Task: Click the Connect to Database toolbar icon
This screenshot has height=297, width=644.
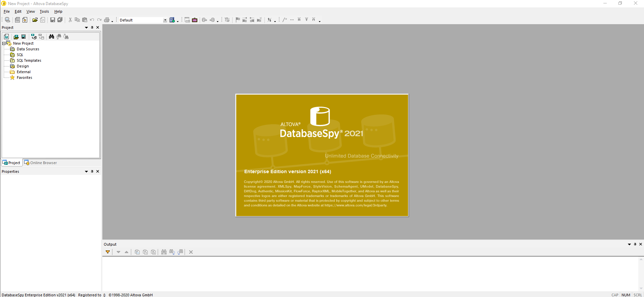Action: coord(7,20)
